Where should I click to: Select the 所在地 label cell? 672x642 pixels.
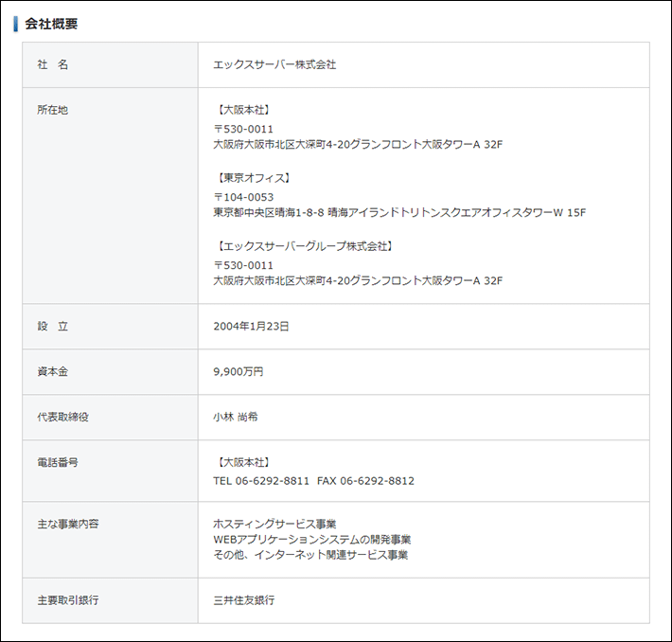(110, 196)
